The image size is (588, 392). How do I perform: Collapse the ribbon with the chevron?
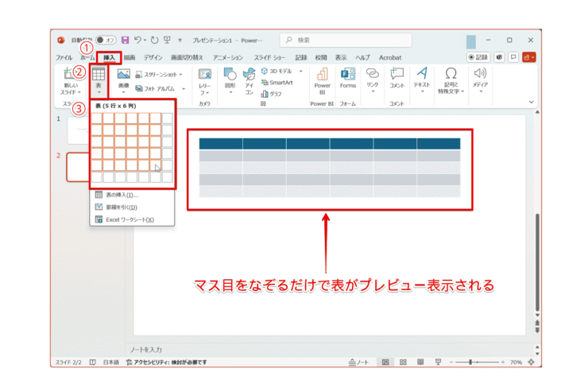point(531,102)
